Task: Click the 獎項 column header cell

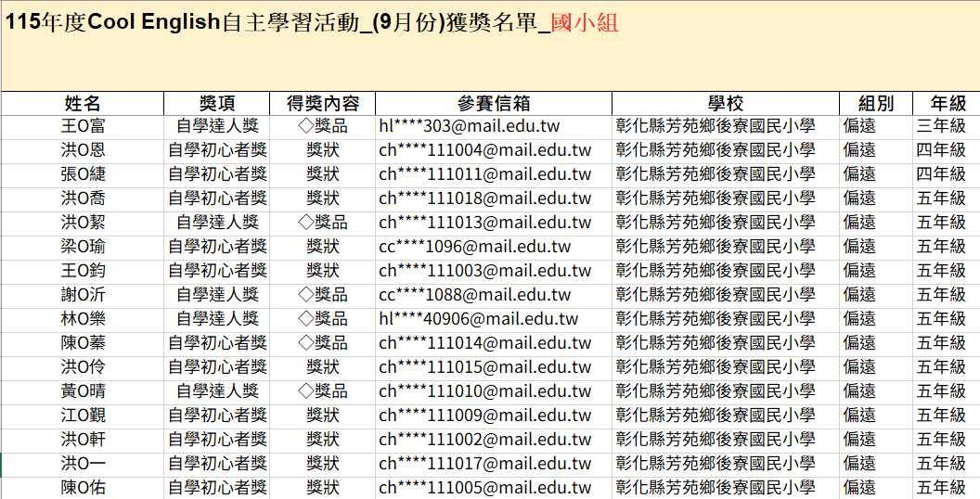Action: pyautogui.click(x=217, y=104)
